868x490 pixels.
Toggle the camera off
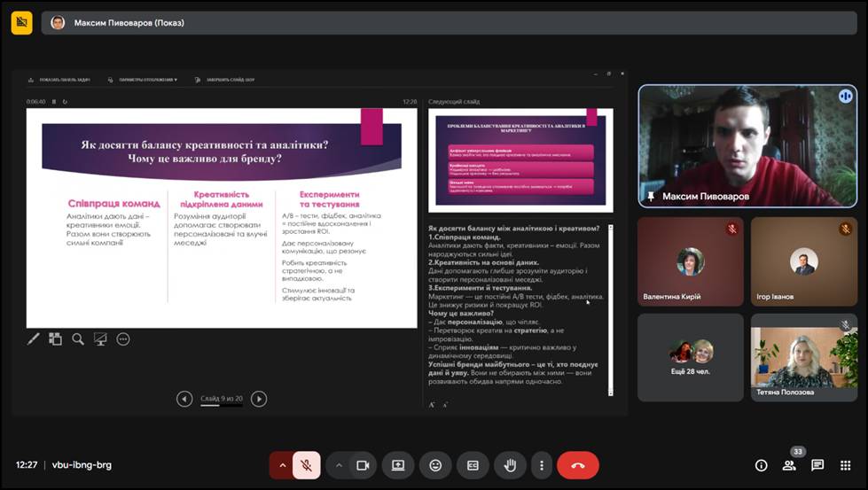tap(362, 465)
